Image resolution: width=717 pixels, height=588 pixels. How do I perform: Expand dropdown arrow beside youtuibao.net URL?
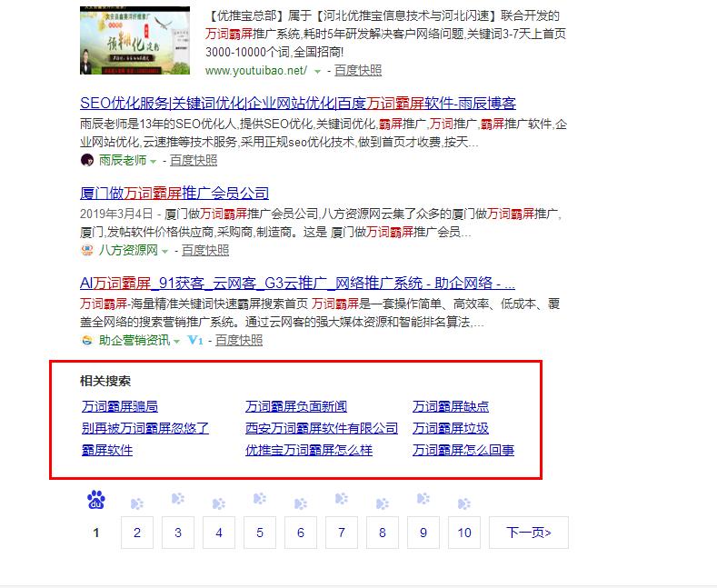(x=317, y=71)
